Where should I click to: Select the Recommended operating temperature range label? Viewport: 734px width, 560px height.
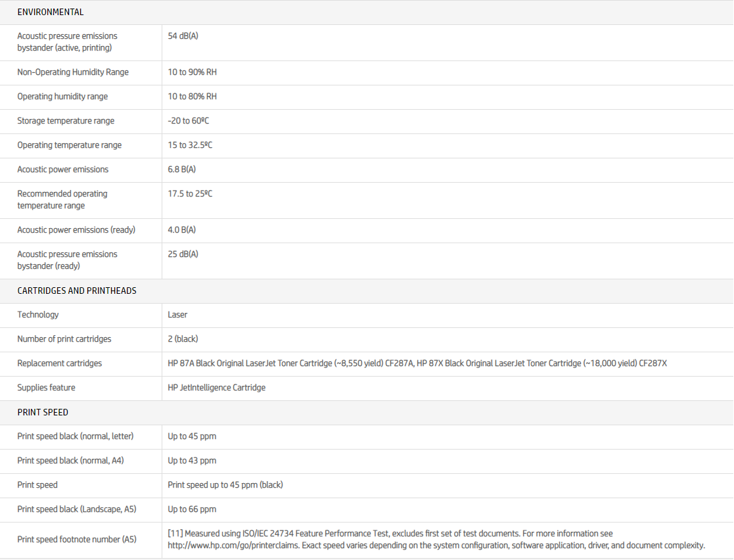[62, 200]
